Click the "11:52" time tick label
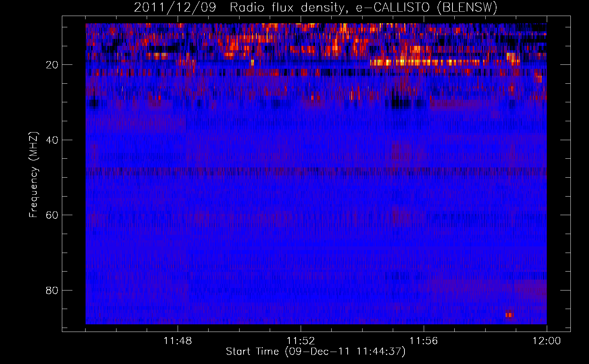589x364 pixels. pos(301,341)
